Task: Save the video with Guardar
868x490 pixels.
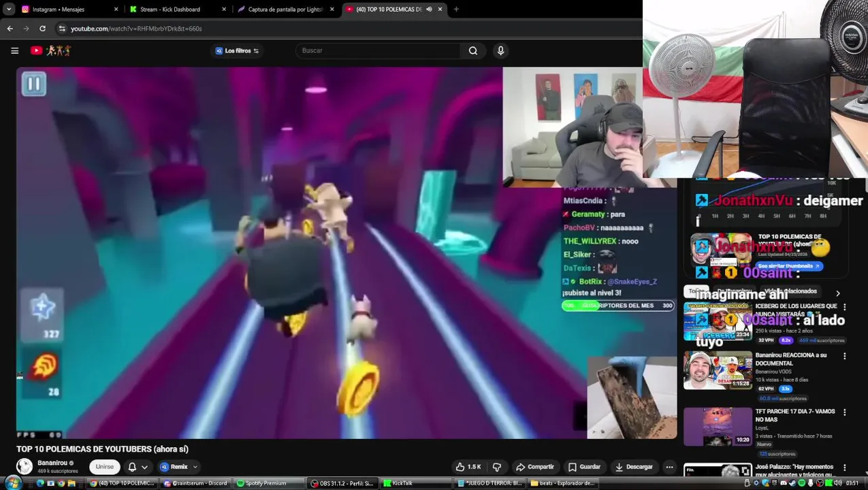Action: coord(584,467)
